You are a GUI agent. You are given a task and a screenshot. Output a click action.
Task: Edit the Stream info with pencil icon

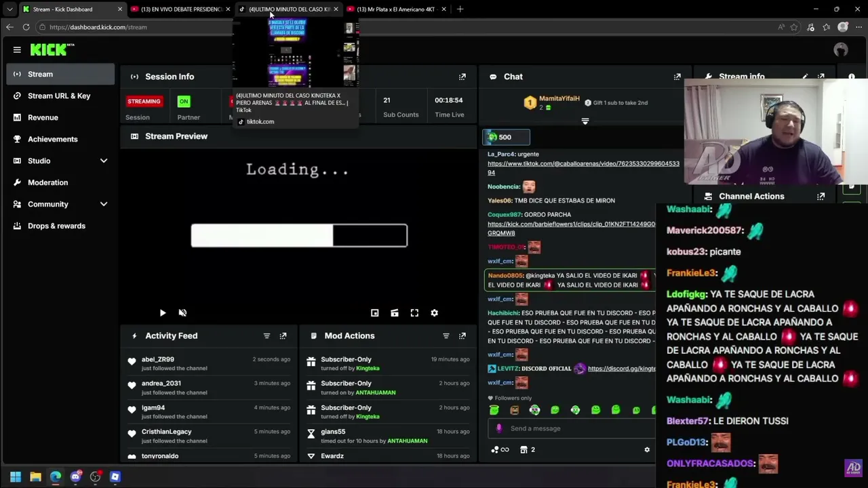[x=805, y=77]
